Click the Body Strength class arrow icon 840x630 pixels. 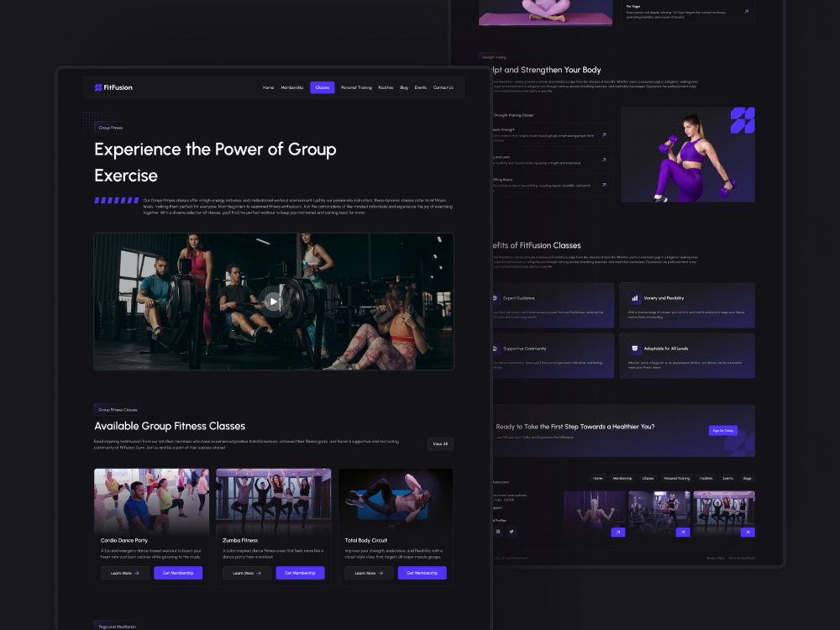click(603, 134)
